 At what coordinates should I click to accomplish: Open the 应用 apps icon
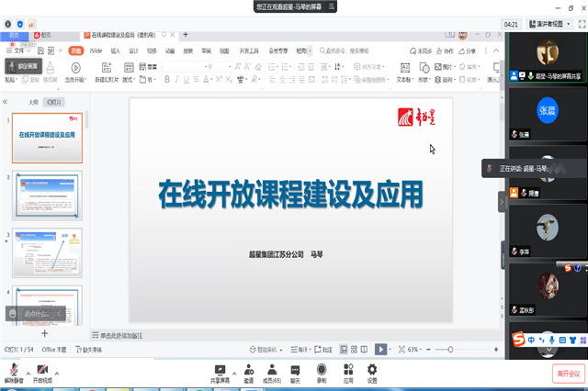(x=348, y=369)
